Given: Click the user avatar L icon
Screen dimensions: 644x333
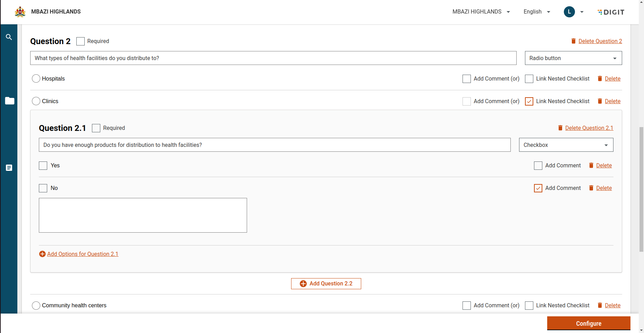Looking at the screenshot, I should click(x=569, y=12).
